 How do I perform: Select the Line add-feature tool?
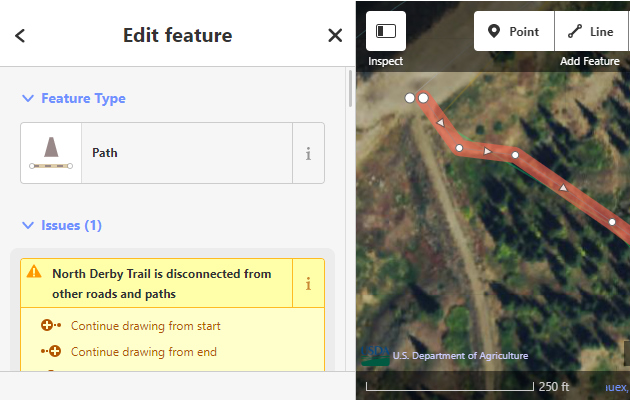click(590, 31)
